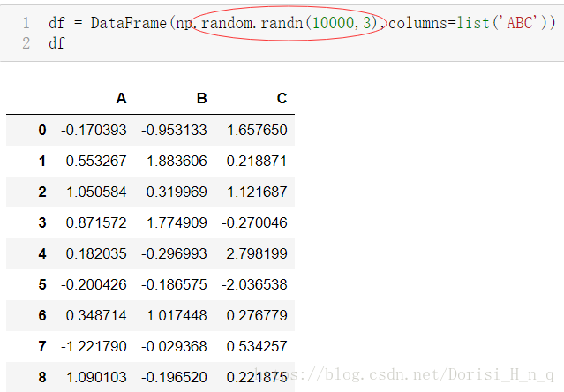This screenshot has width=564, height=392.
Task: Click the DataFrame code on line 1
Action: (x=302, y=23)
